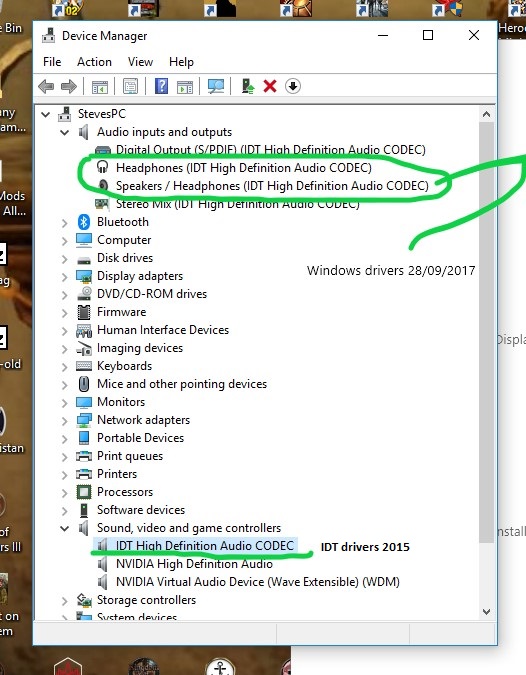Maximize the Device Manager window
Screen dimensions: 526x675
point(428,35)
